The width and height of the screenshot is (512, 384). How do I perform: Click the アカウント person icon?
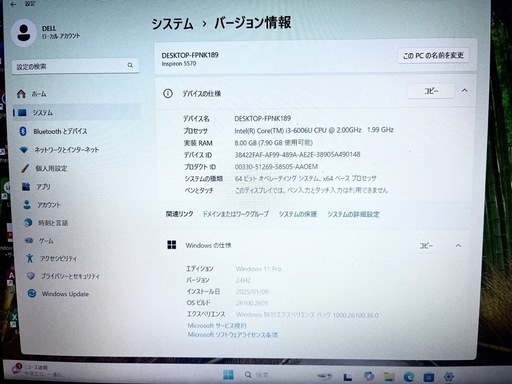(x=27, y=204)
